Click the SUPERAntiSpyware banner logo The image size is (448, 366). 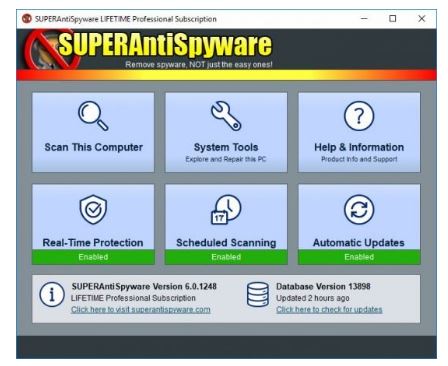[x=148, y=49]
